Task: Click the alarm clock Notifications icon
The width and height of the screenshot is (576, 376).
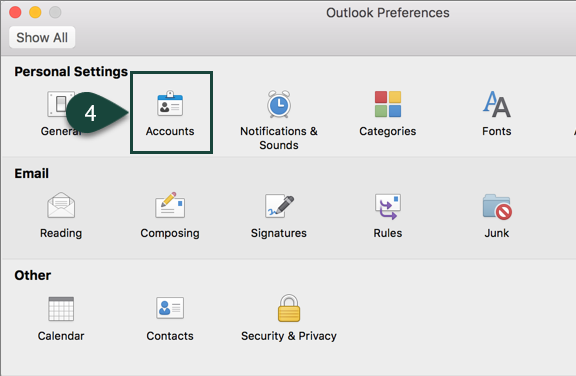Action: 279,104
